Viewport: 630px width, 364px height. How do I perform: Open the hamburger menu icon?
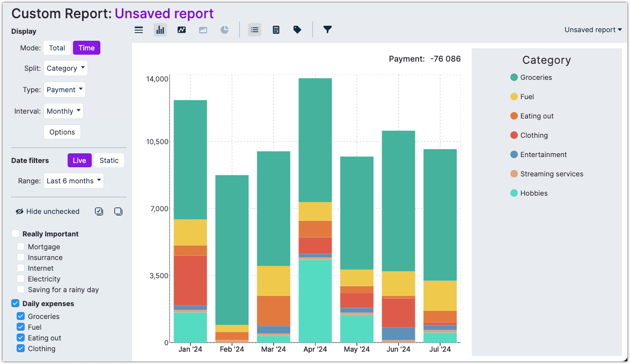pos(138,29)
